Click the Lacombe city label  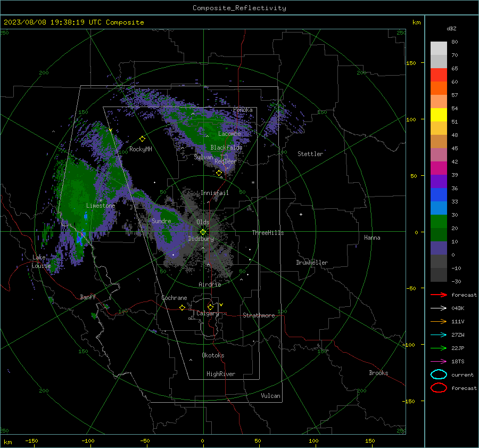229,134
